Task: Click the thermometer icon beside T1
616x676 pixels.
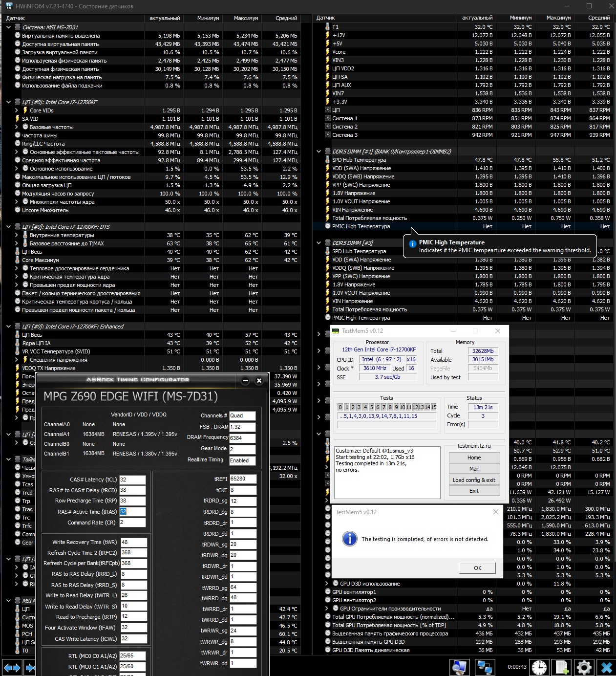Action: pyautogui.click(x=328, y=27)
